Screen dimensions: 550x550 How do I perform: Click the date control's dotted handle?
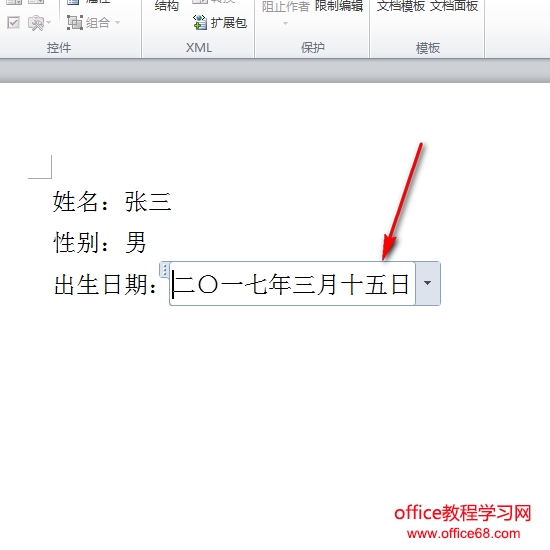[x=165, y=270]
